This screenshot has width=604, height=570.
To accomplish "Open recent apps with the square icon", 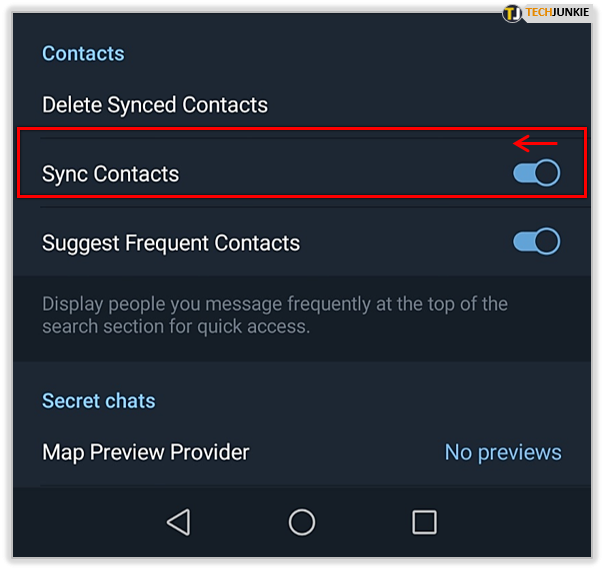I will click(424, 521).
